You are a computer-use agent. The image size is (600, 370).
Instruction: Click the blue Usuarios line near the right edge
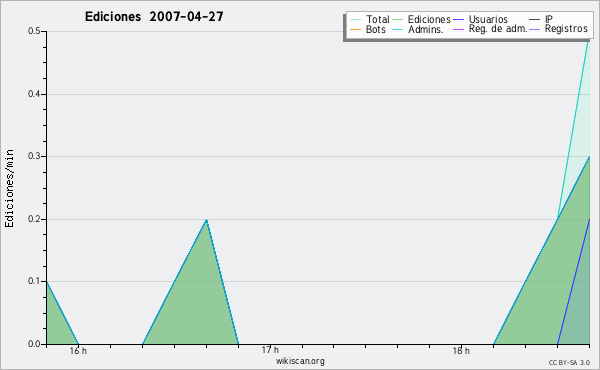pos(574,282)
